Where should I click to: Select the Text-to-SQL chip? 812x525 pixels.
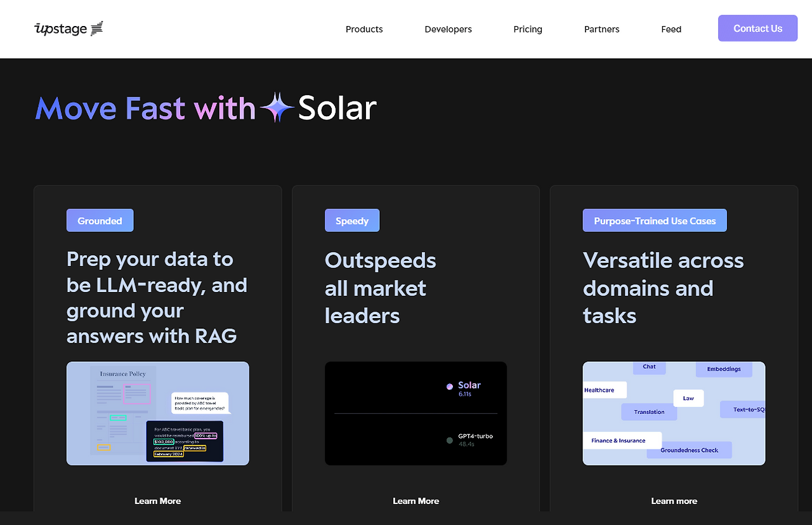click(x=743, y=409)
